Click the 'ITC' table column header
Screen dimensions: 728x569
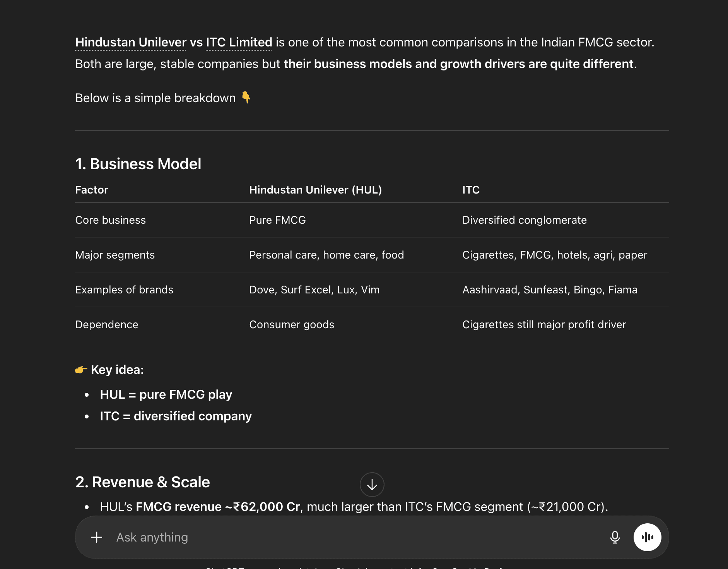pos(471,190)
